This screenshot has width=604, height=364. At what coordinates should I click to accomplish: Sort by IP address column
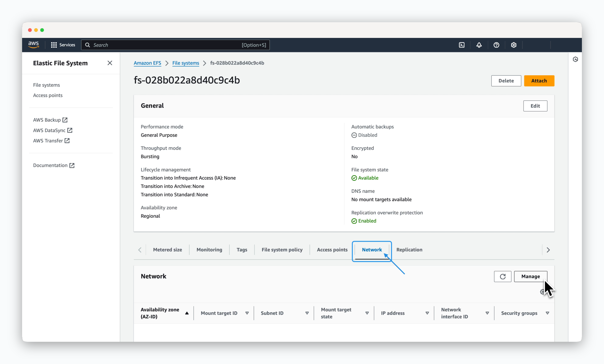(x=427, y=313)
